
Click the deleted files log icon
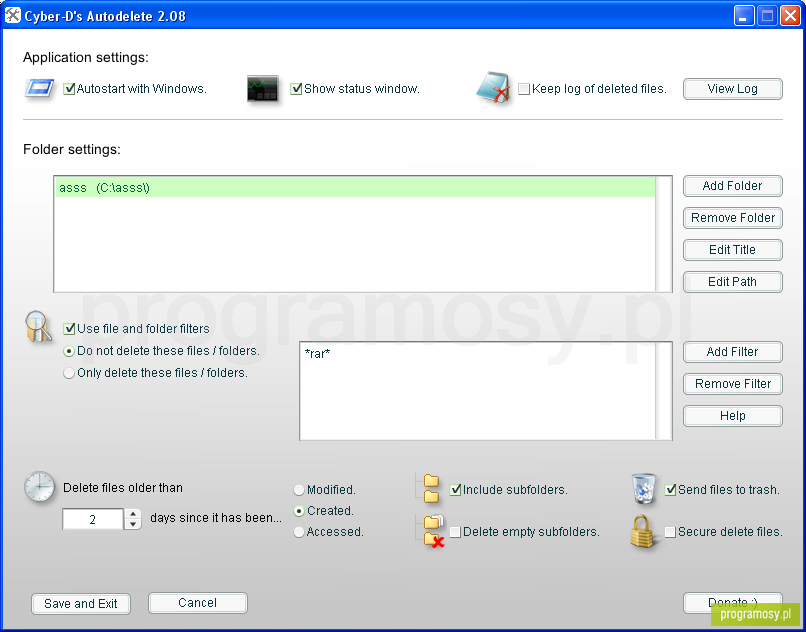493,89
